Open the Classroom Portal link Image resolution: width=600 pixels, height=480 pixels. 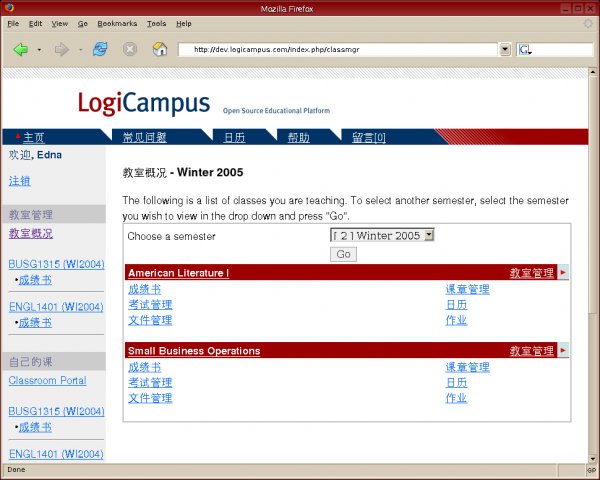pyautogui.click(x=47, y=380)
